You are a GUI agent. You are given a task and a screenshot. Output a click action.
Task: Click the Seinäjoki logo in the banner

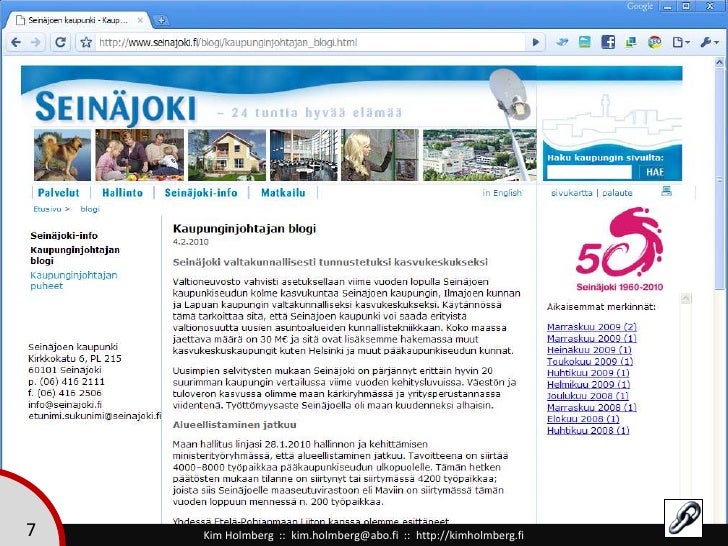(x=115, y=108)
